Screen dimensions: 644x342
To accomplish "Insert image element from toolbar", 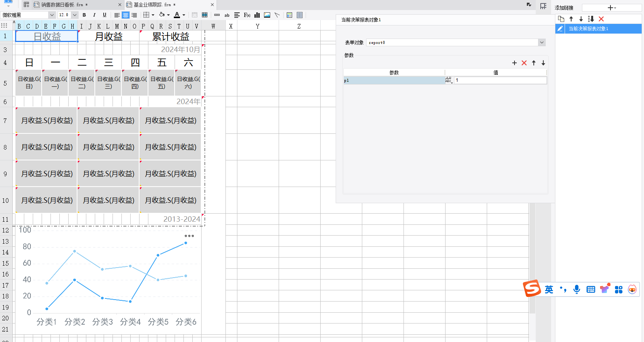I will [x=267, y=15].
